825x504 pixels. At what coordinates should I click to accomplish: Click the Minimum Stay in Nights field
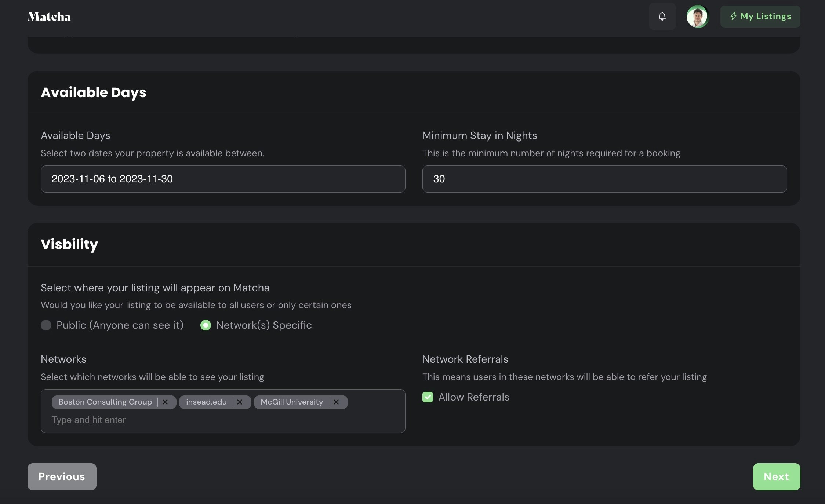(x=604, y=179)
